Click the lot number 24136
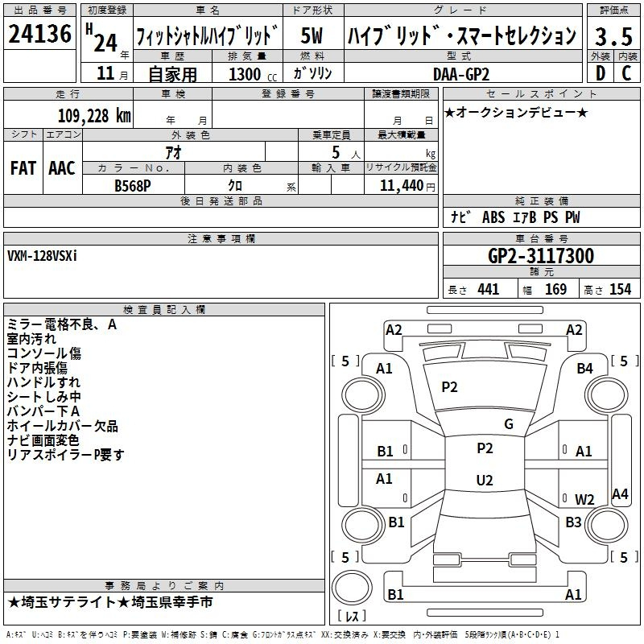 pos(40,35)
